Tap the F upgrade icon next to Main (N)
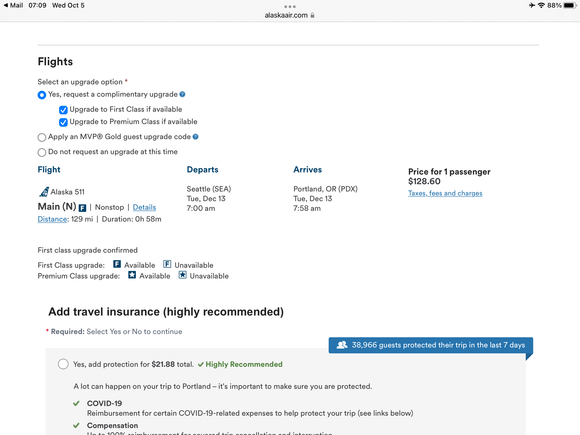This screenshot has width=580, height=435. click(82, 208)
